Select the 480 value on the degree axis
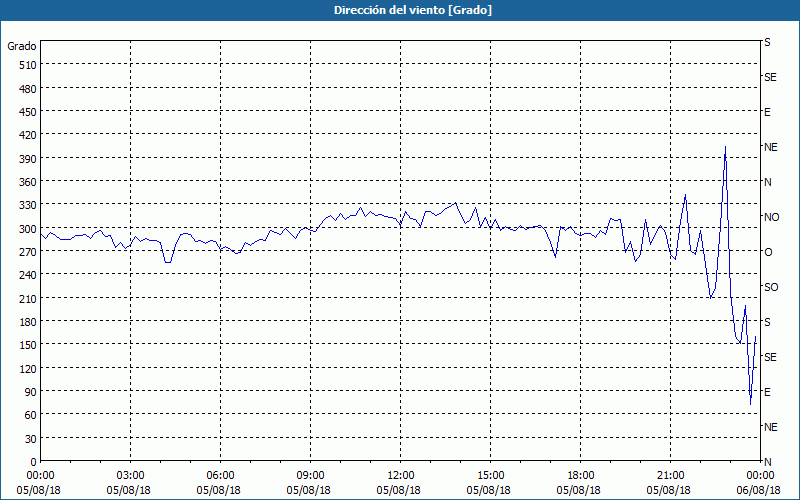The height and width of the screenshot is (500, 800). tap(28, 89)
